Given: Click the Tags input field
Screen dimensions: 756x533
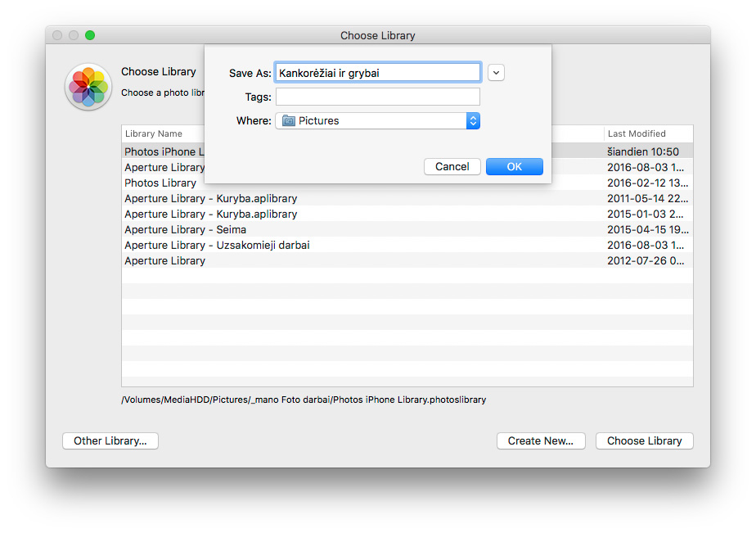Looking at the screenshot, I should pos(378,97).
